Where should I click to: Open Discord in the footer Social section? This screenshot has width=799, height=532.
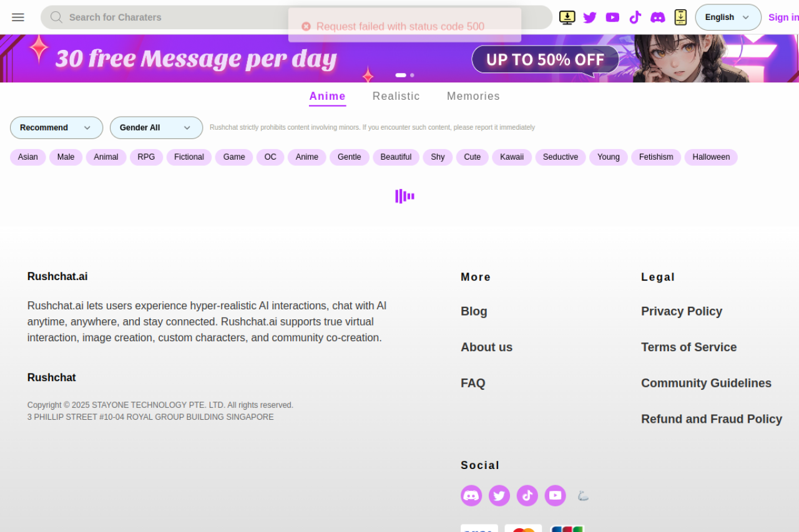[471, 496]
